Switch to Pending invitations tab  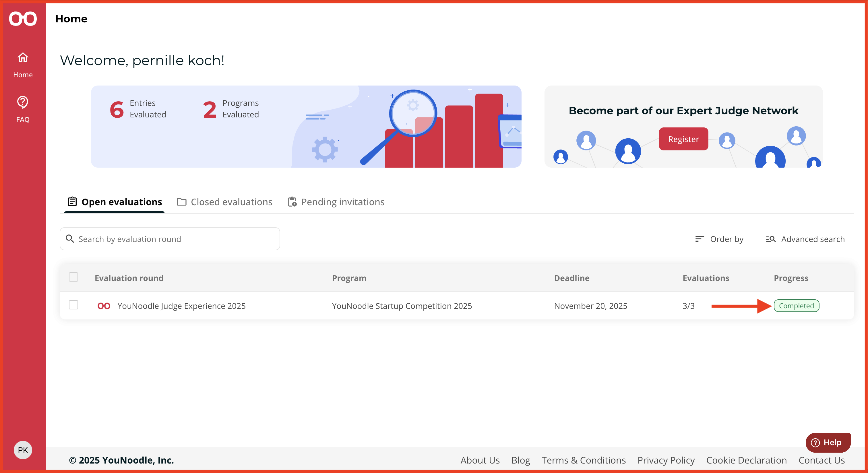(336, 202)
